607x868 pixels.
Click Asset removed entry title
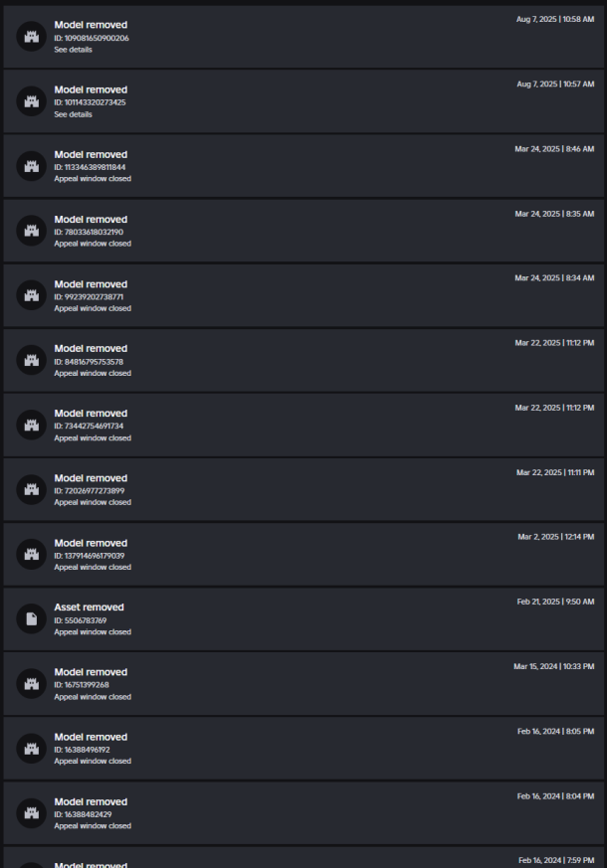click(x=89, y=608)
